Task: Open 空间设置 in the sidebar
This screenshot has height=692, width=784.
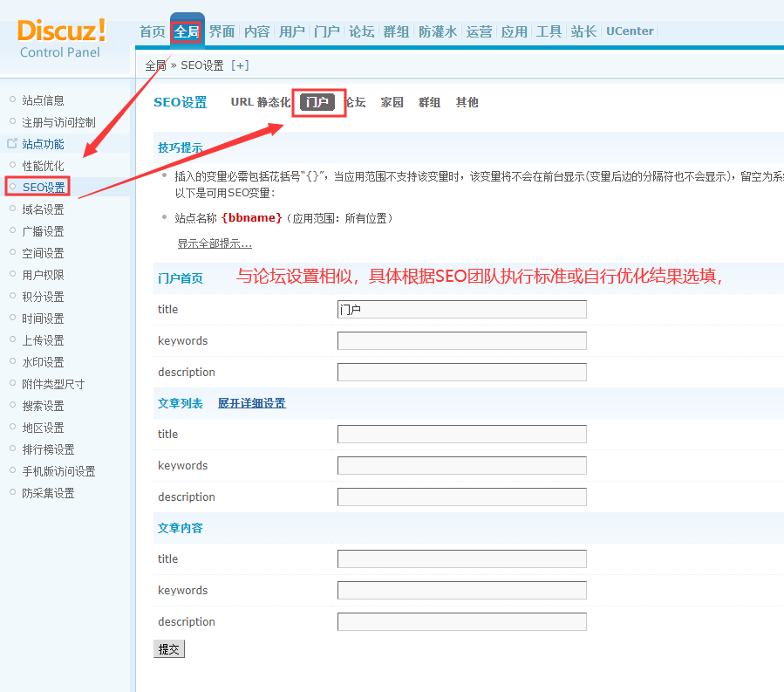Action: 43,253
